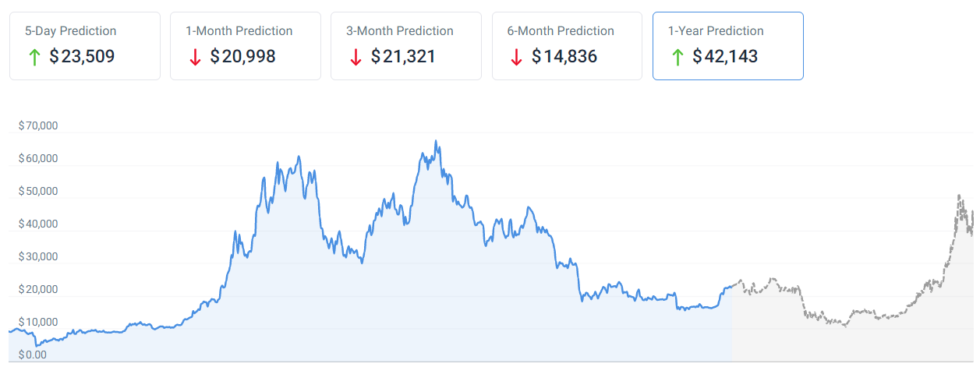Click the $70,000 y-axis label

pos(38,125)
